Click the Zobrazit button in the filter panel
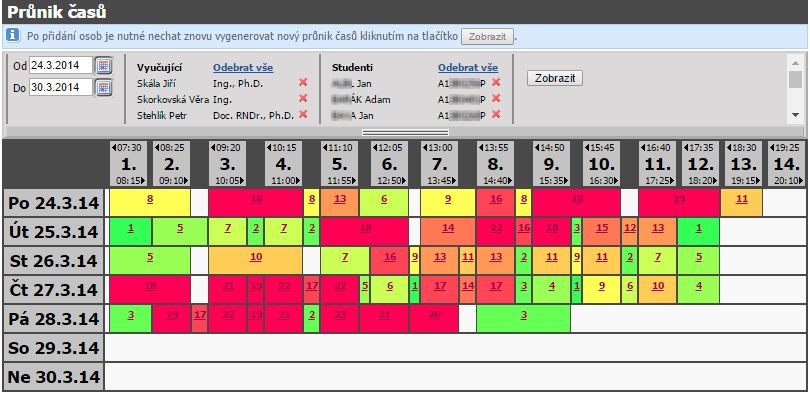 [555, 78]
